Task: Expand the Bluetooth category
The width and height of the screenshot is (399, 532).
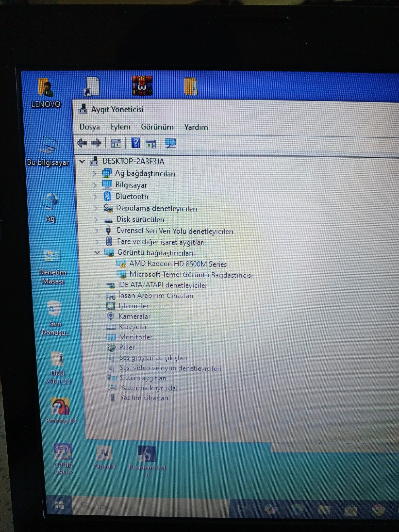Action: pyautogui.click(x=95, y=197)
